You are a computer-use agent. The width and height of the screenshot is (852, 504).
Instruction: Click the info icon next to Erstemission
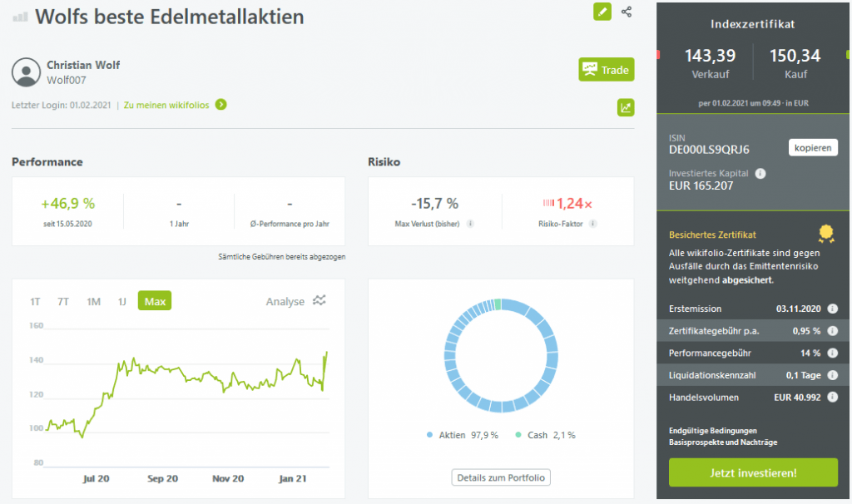click(833, 309)
